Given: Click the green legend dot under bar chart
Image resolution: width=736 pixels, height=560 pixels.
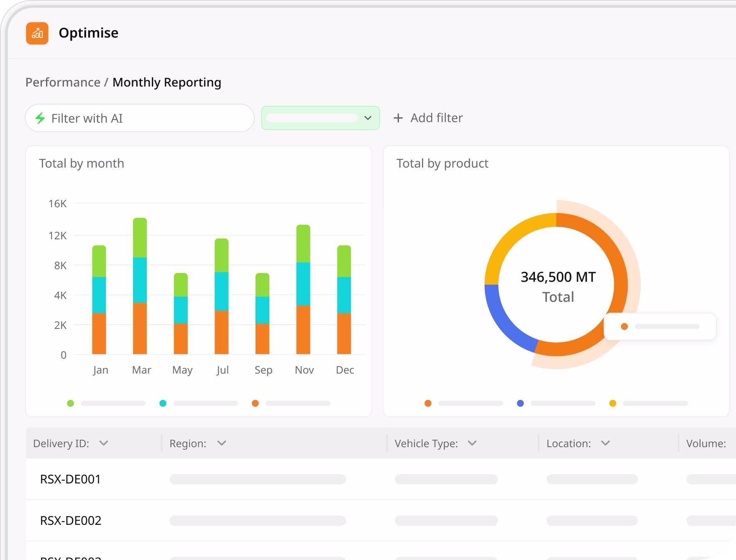Looking at the screenshot, I should coord(71,403).
